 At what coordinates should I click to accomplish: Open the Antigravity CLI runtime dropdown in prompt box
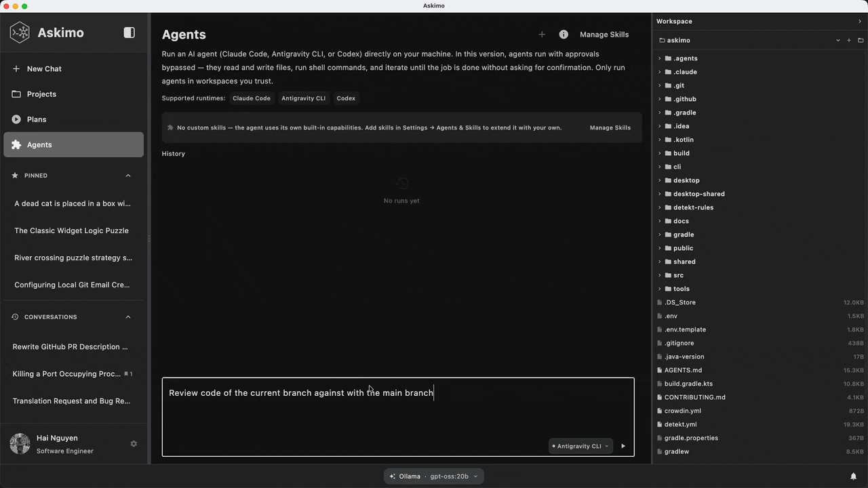(580, 446)
